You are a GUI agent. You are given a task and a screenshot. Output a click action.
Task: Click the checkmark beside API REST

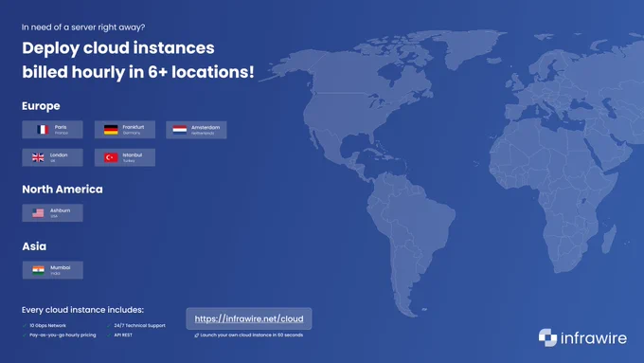coord(109,336)
